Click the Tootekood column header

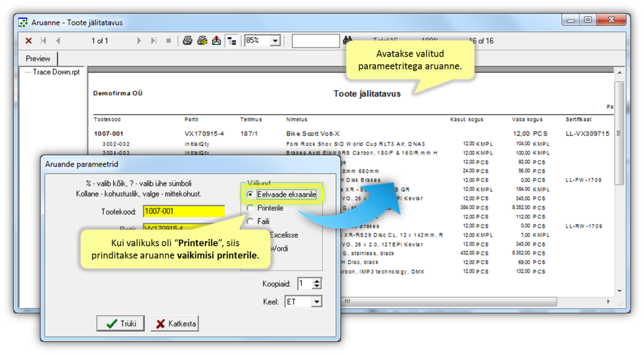107,120
